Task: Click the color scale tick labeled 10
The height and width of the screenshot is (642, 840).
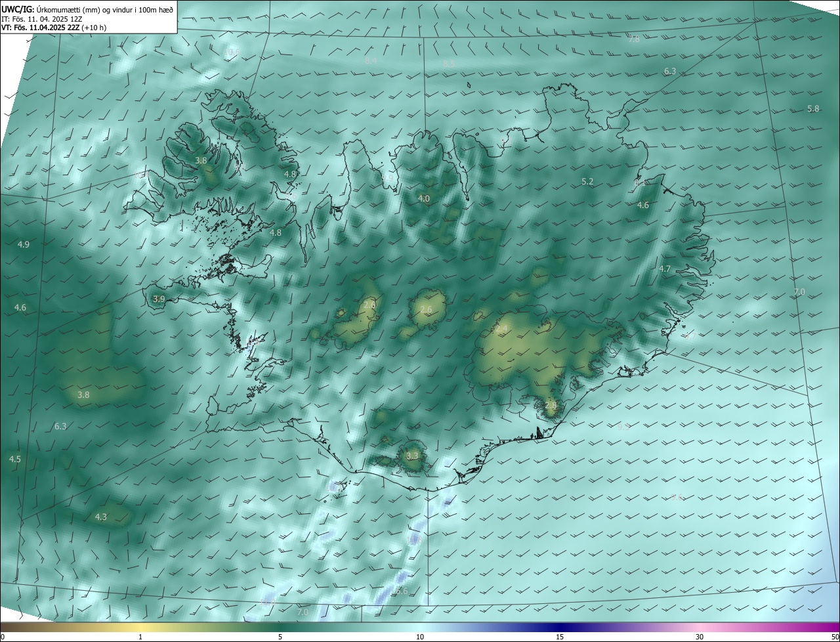Action: point(420,637)
